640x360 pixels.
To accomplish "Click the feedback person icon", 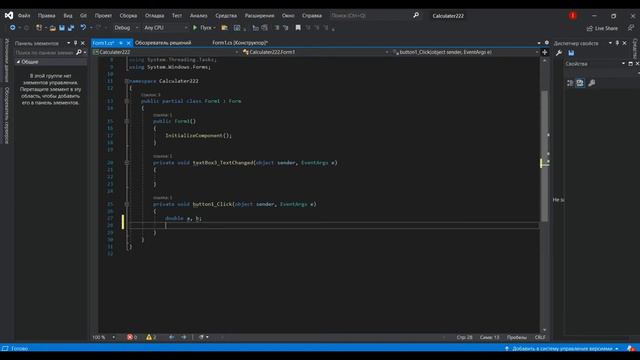I will click(631, 28).
